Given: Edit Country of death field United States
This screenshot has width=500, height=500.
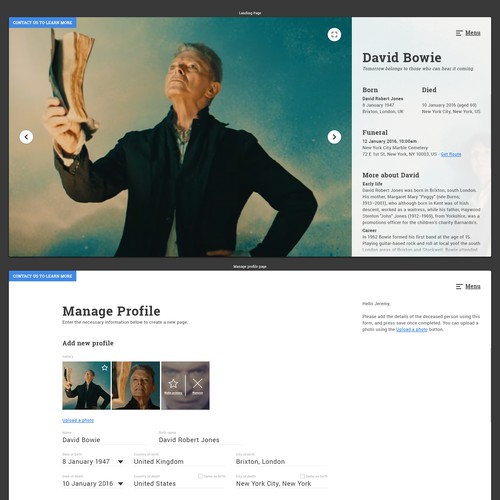Looking at the screenshot, I should [x=179, y=484].
